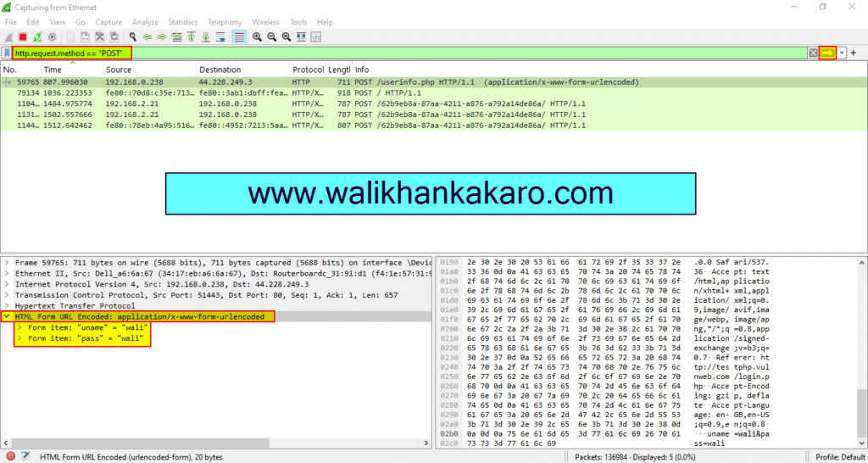The image size is (868, 463).
Task: Zoom in the packet text
Action: (x=258, y=37)
